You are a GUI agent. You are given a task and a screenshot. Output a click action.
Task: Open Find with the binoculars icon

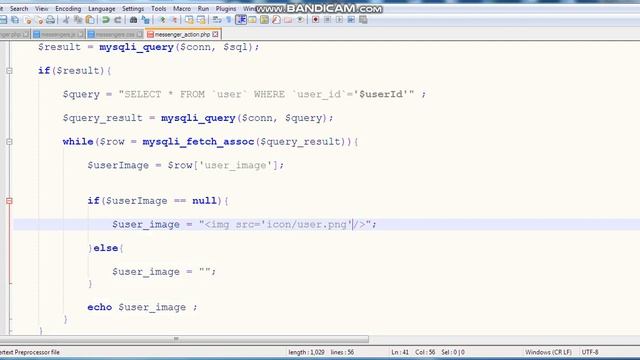tap(133, 20)
